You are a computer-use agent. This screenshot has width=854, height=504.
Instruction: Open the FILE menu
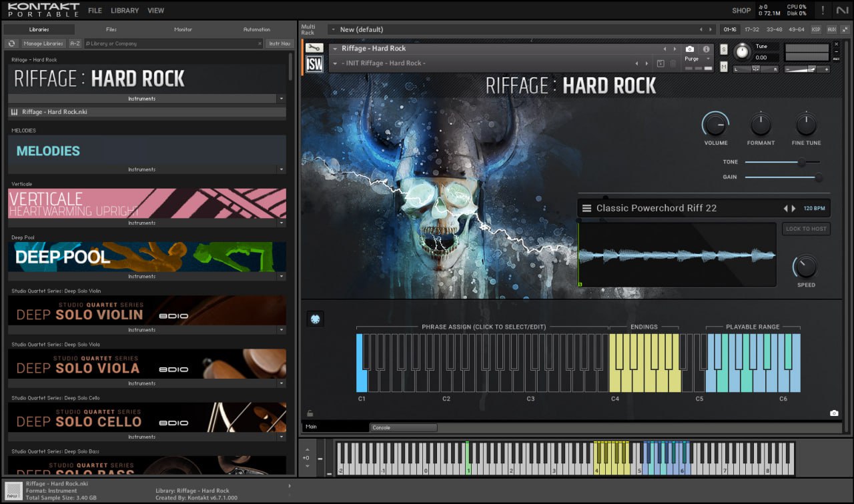tap(95, 11)
